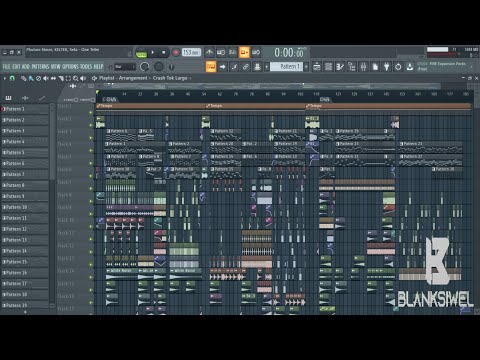The height and width of the screenshot is (360, 480).
Task: Open the Crash Tek Largo breadcrumb dropdown
Action: (170, 78)
